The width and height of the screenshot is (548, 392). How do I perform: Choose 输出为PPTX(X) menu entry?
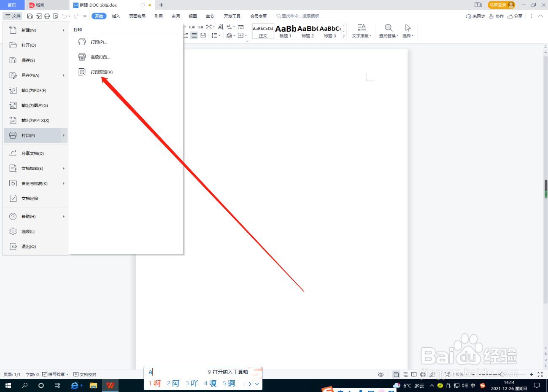(x=35, y=121)
